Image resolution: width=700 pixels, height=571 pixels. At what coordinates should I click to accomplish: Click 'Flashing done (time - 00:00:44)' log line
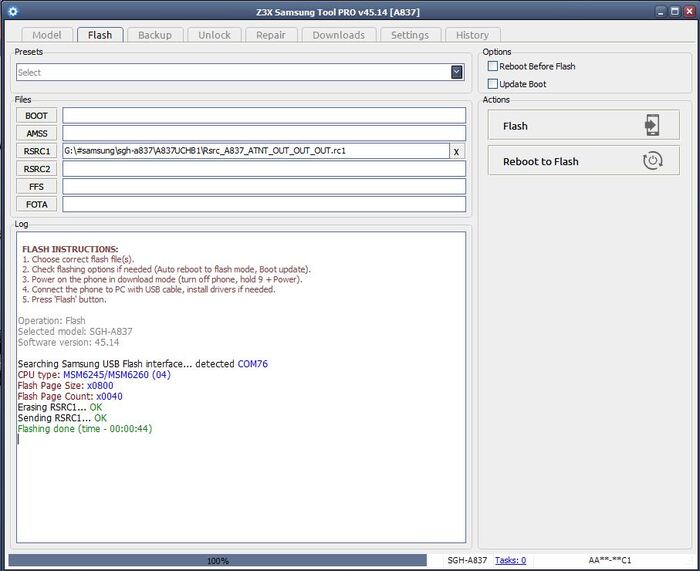[x=85, y=429]
